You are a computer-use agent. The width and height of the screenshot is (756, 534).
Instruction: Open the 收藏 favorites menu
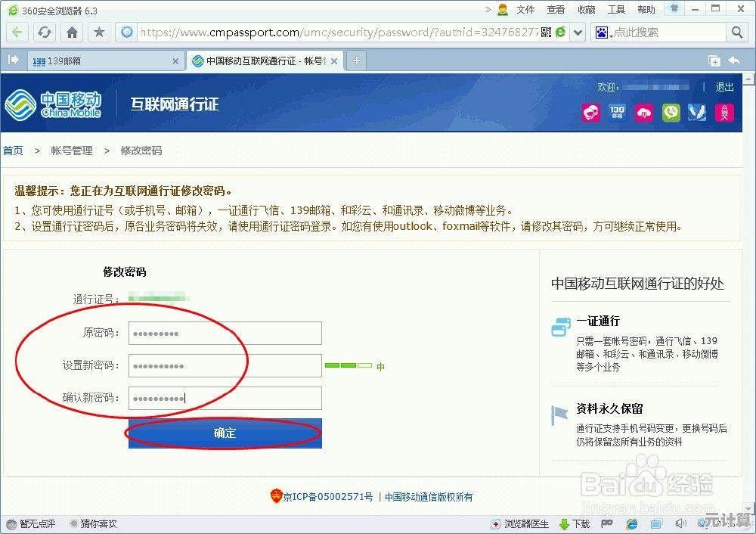click(587, 10)
